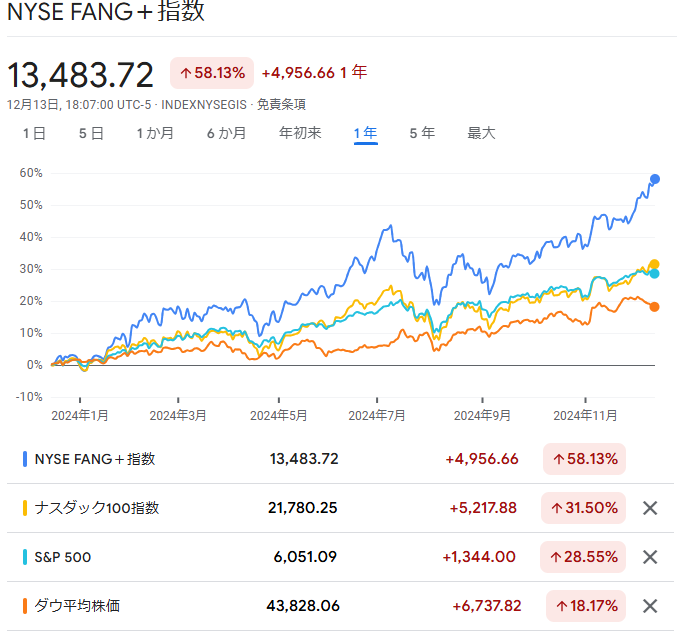The image size is (677, 635).
Task: Remove S&P 500 comparison with X icon
Action: tap(650, 557)
